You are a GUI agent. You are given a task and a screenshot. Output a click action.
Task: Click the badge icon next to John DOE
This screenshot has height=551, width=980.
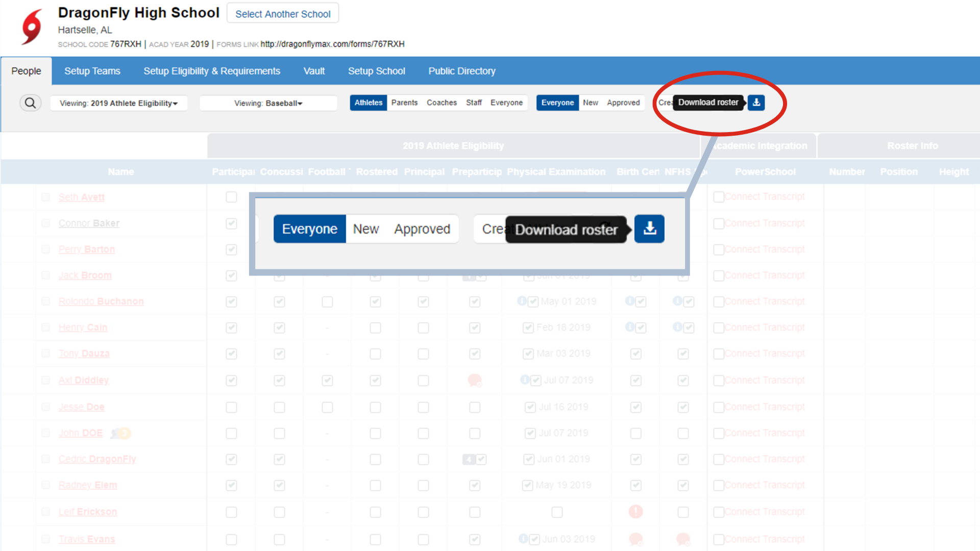point(121,433)
